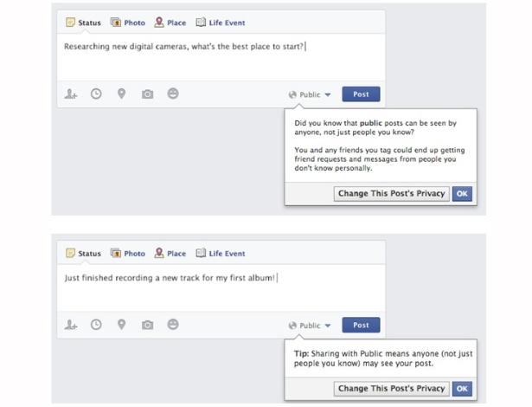
Task: Click Post button for digital cameras status
Action: (x=361, y=94)
